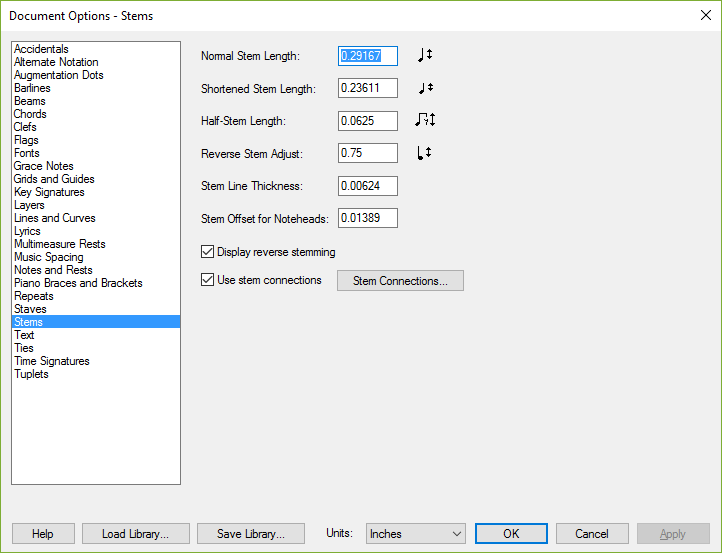Image resolution: width=722 pixels, height=553 pixels.
Task: Open the Units dropdown
Action: click(x=416, y=534)
